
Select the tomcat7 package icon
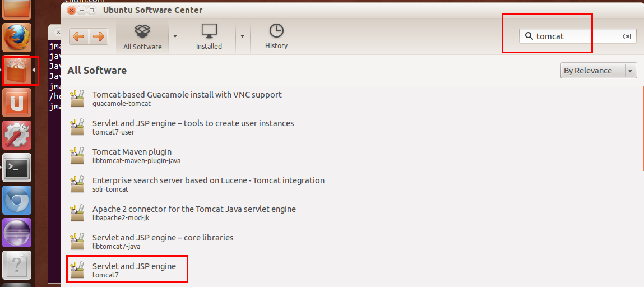pyautogui.click(x=77, y=270)
